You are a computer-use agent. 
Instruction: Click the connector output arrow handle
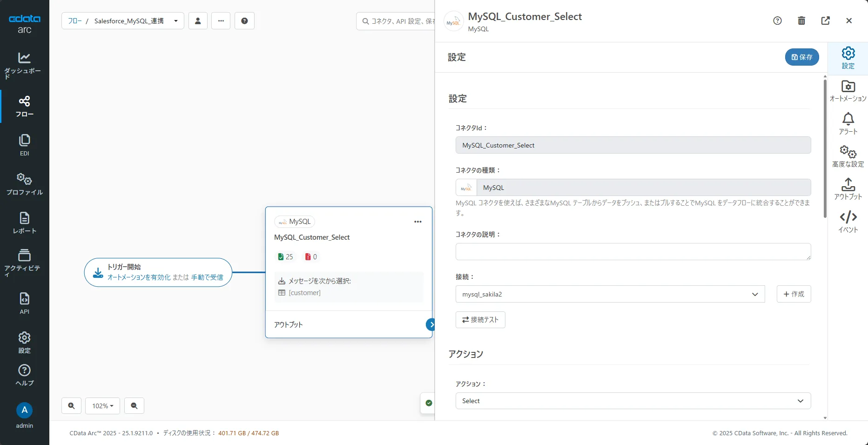[x=431, y=324]
